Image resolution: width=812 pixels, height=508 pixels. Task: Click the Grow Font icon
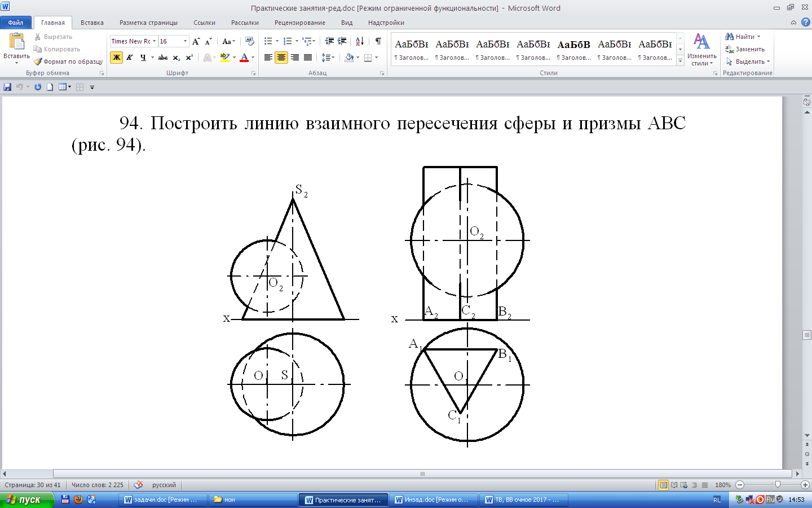click(196, 41)
